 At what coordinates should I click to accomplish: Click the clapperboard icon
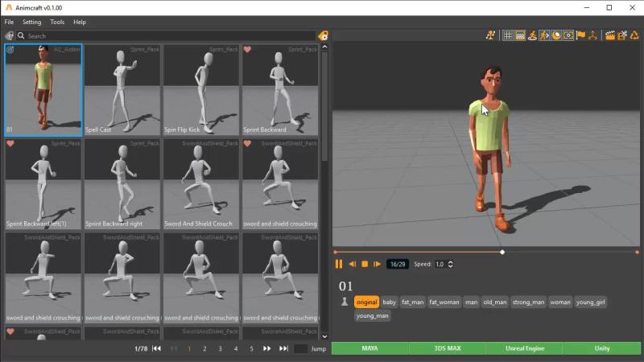pyautogui.click(x=610, y=35)
